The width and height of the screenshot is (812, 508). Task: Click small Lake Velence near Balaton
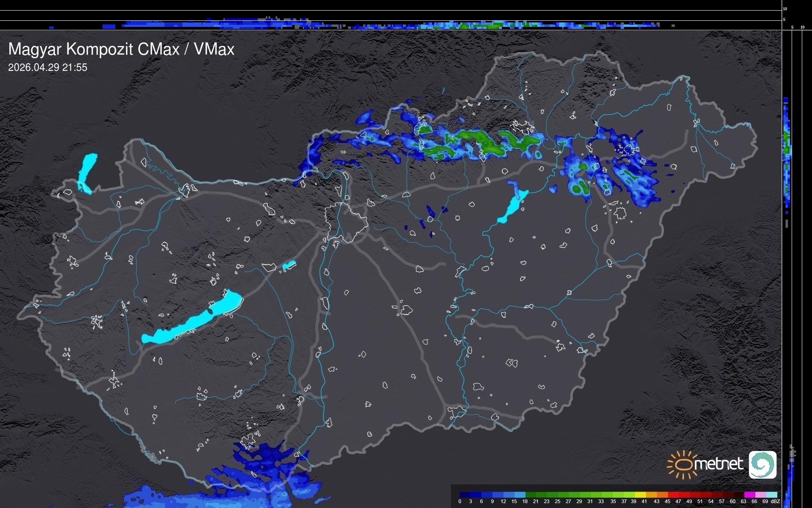coord(289,265)
